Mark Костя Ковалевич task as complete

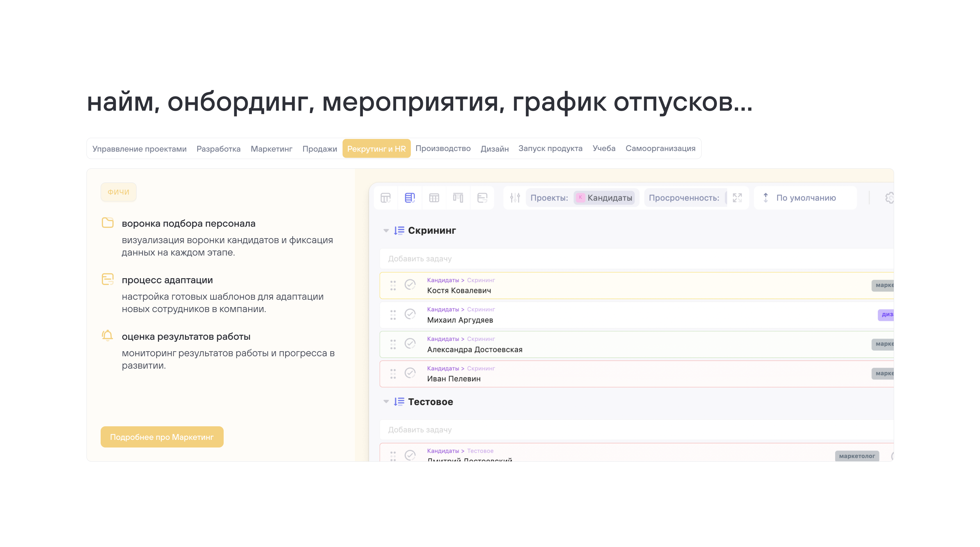410,285
